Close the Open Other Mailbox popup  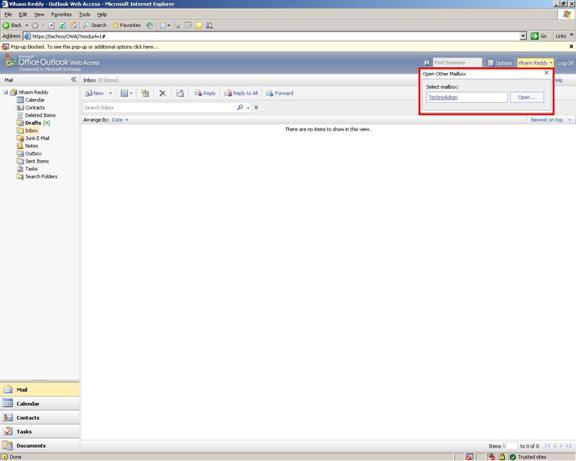546,73
